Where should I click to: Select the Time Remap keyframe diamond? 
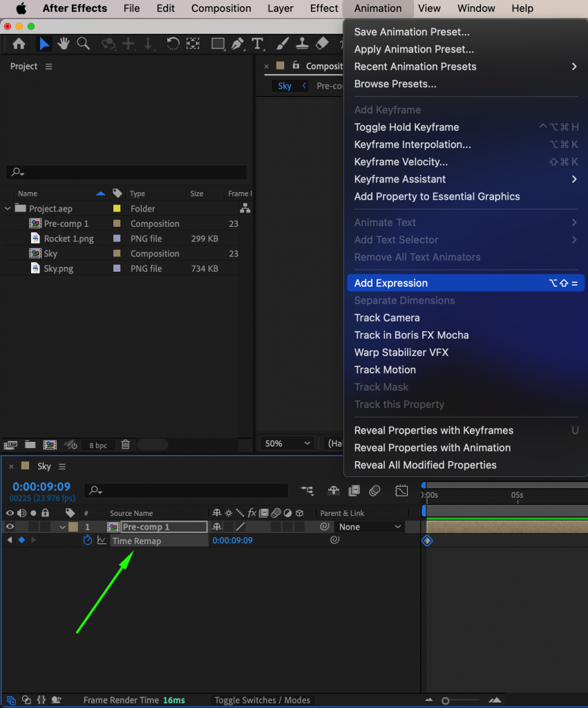(x=426, y=541)
